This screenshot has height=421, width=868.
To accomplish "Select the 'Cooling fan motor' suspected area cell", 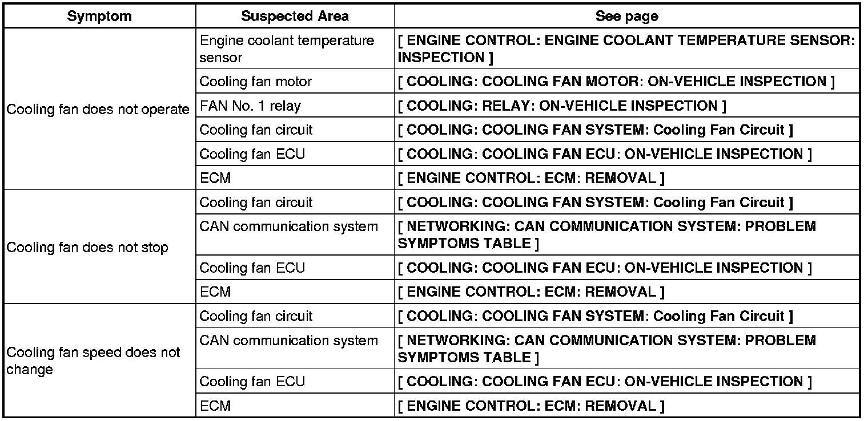I will [256, 82].
